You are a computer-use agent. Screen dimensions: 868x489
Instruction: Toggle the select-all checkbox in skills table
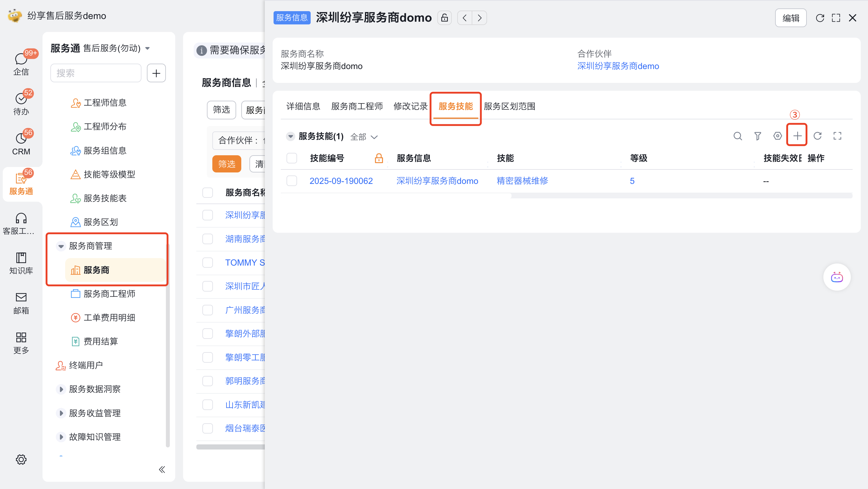(x=291, y=158)
